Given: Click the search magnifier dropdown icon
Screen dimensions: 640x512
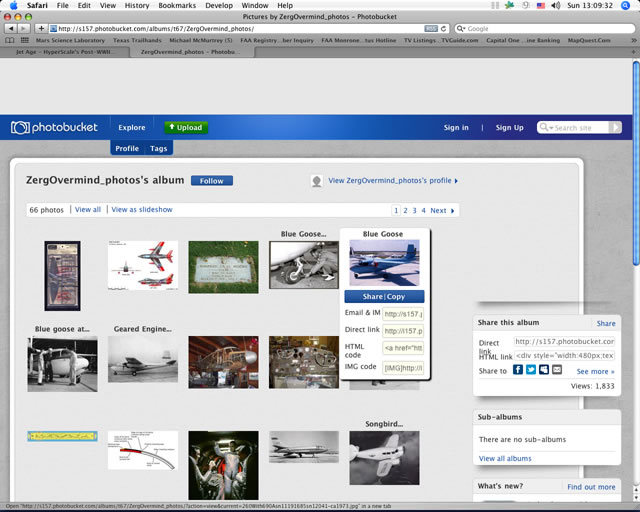Looking at the screenshot, I should tap(546, 128).
